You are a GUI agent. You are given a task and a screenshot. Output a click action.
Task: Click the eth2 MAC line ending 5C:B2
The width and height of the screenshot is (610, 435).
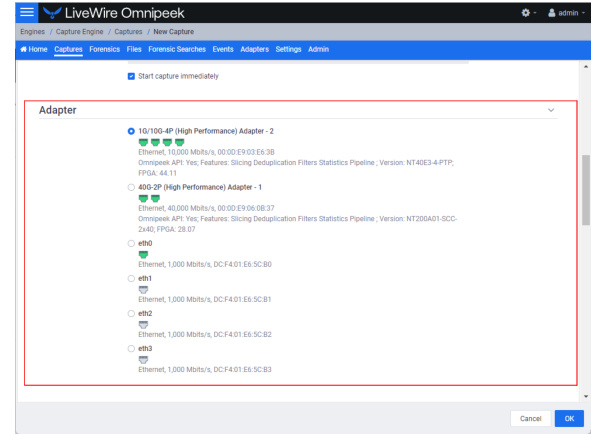205,334
